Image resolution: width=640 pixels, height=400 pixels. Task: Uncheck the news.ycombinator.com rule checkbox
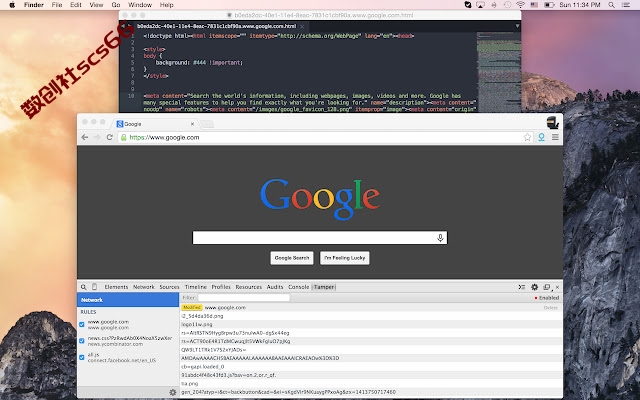[x=82, y=341]
